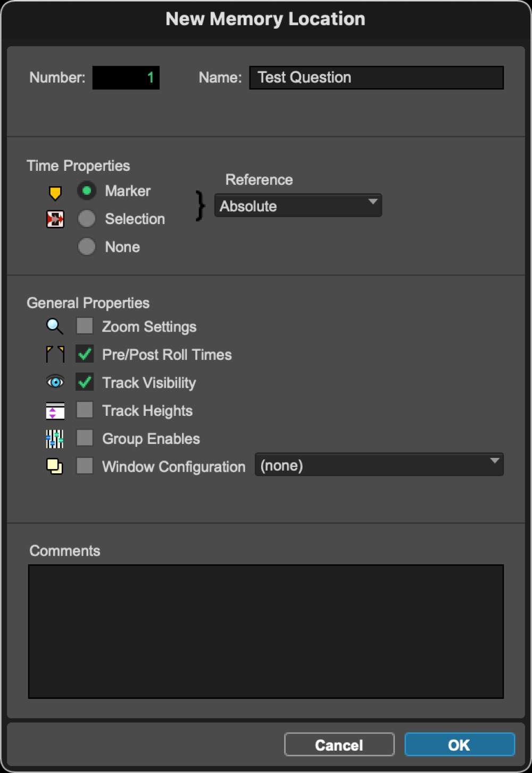Click into the Name text field
This screenshot has width=532, height=773.
(x=376, y=78)
